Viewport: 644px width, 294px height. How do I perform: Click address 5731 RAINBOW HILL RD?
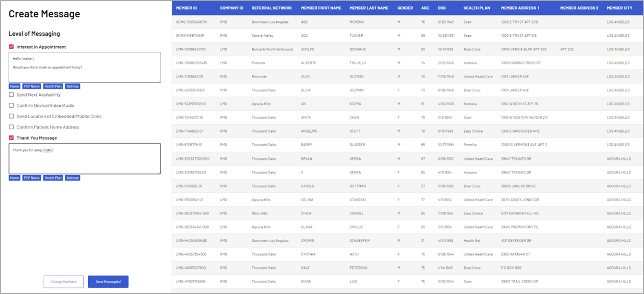pos(520,213)
